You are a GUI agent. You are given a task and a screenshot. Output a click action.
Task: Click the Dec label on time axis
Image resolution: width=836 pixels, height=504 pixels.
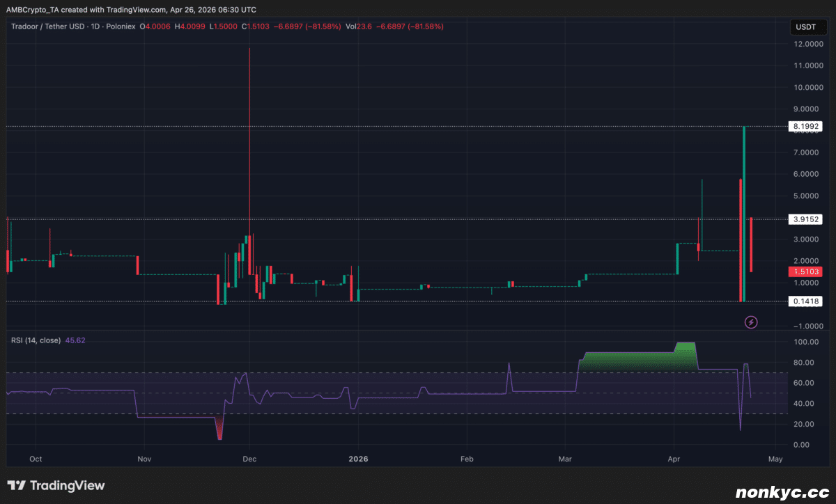[x=249, y=459]
